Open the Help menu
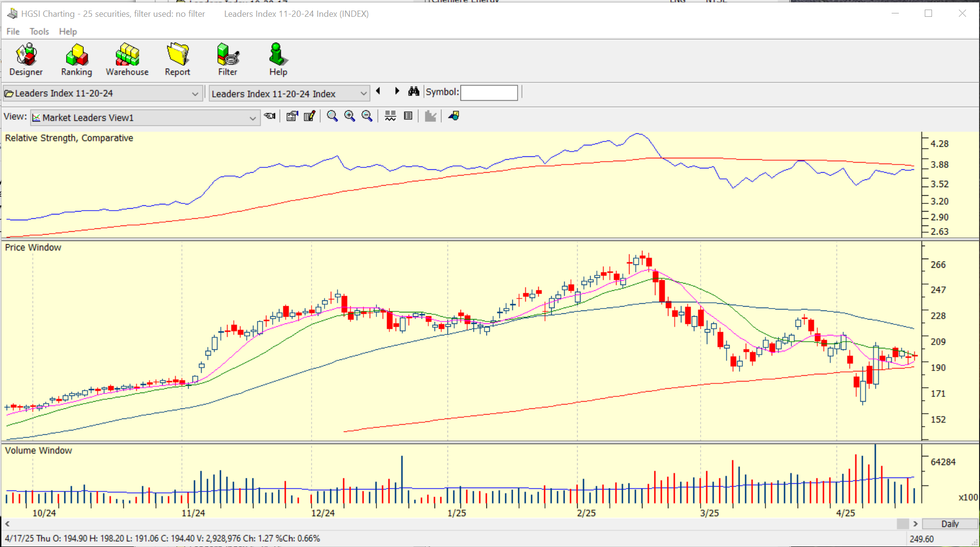980x547 pixels. click(68, 31)
